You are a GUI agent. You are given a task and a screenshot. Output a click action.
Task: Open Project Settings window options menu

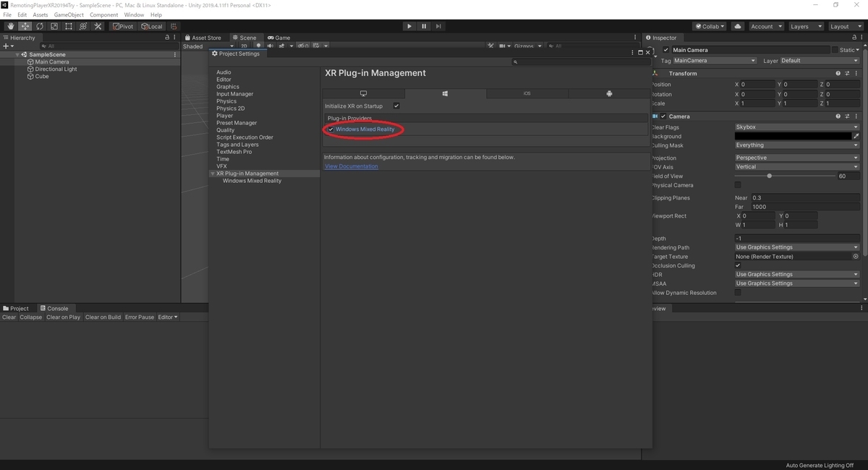coord(633,53)
